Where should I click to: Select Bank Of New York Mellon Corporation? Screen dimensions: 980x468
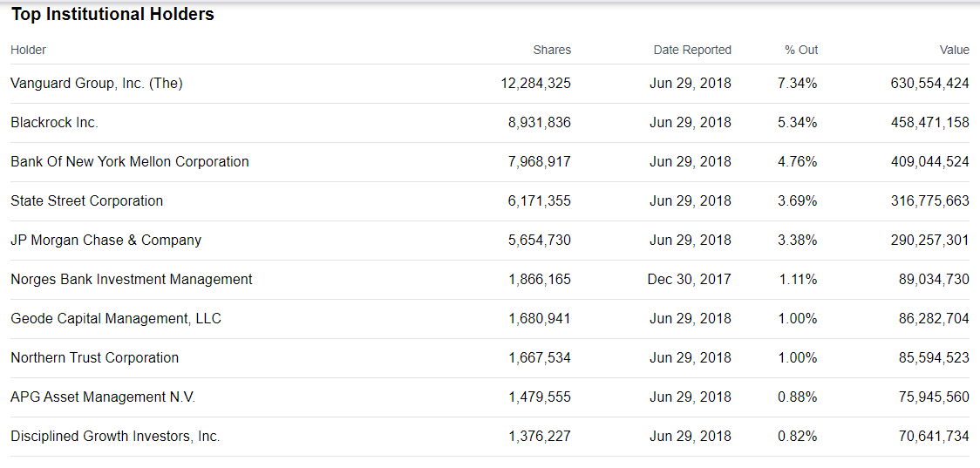tap(130, 162)
